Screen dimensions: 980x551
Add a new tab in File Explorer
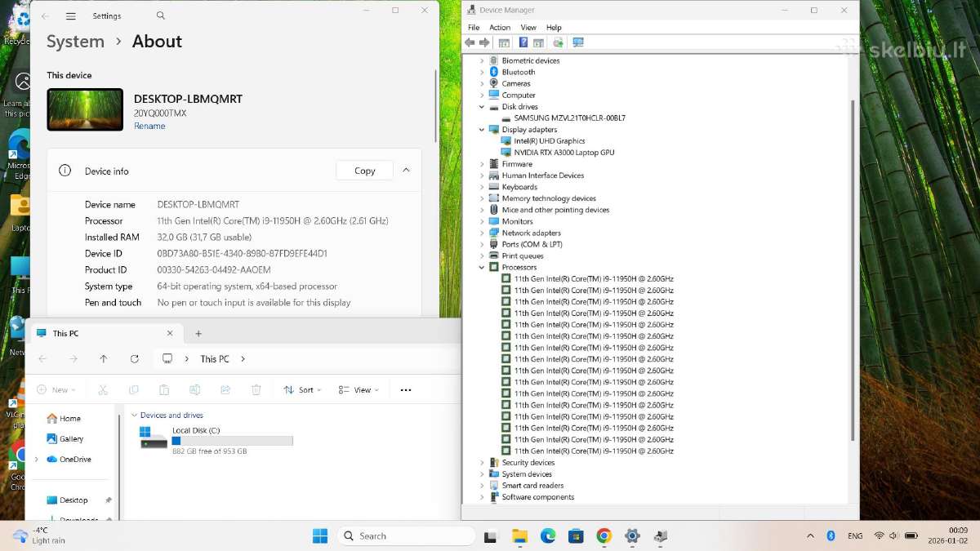[x=198, y=333]
